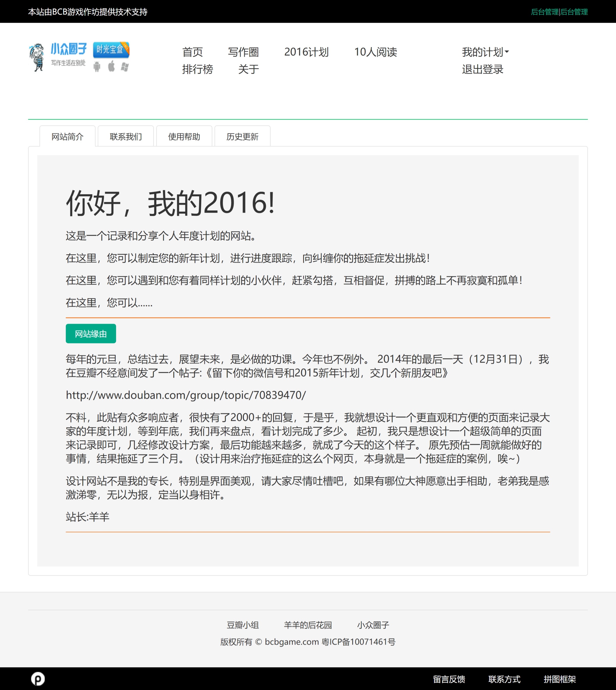
Task: Switch to the 历史更新 tab
Action: [x=242, y=136]
